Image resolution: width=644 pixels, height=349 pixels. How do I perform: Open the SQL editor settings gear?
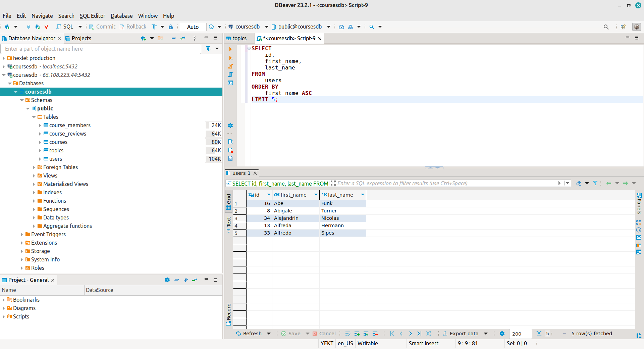coord(230,126)
